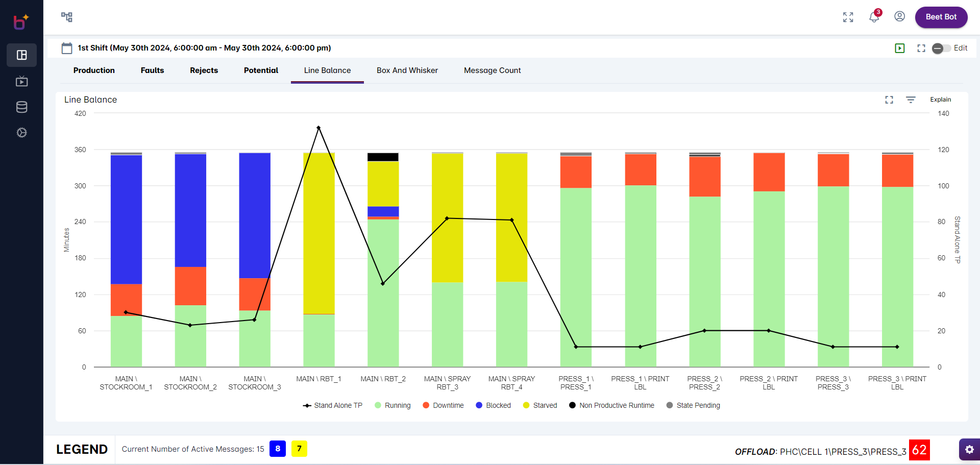Toggle the Edit switch
This screenshot has width=980, height=465.
(x=941, y=48)
